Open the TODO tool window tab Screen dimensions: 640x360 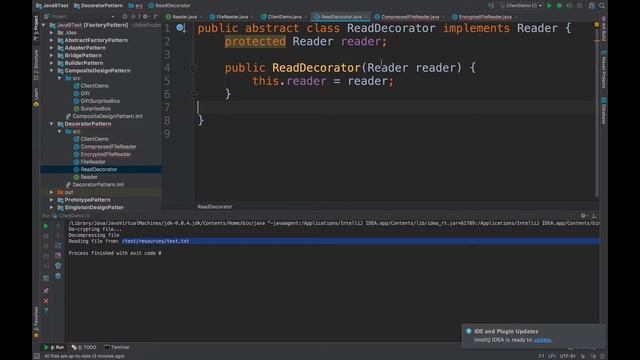(x=84, y=347)
